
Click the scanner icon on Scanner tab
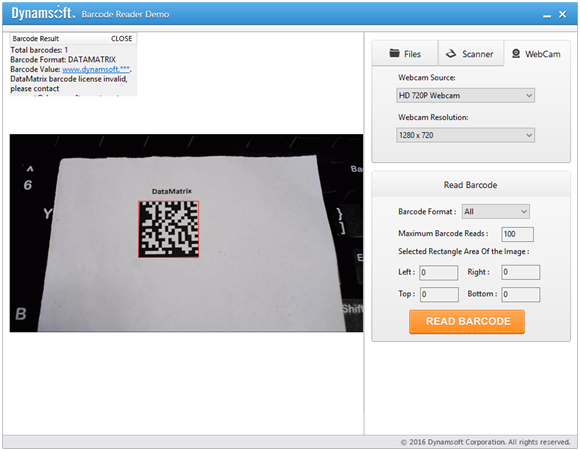click(451, 54)
